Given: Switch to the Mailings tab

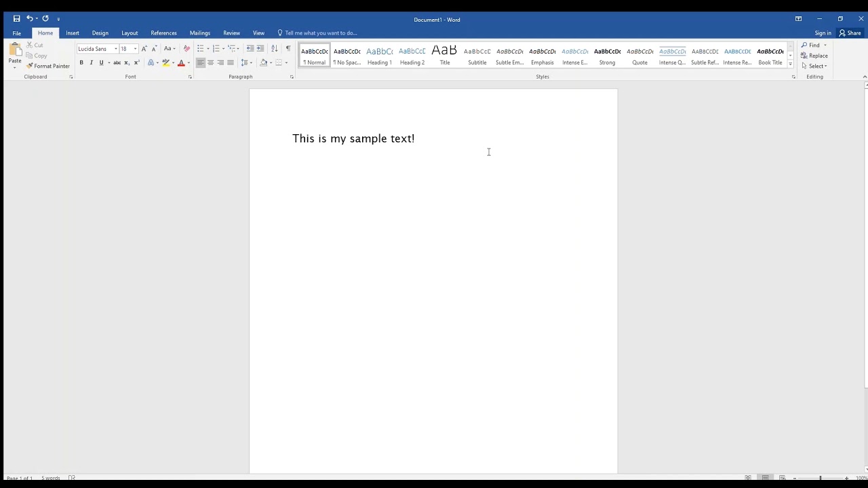Looking at the screenshot, I should pyautogui.click(x=200, y=33).
